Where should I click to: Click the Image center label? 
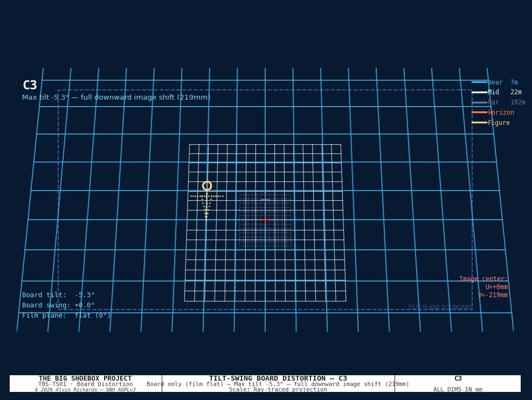(483, 279)
